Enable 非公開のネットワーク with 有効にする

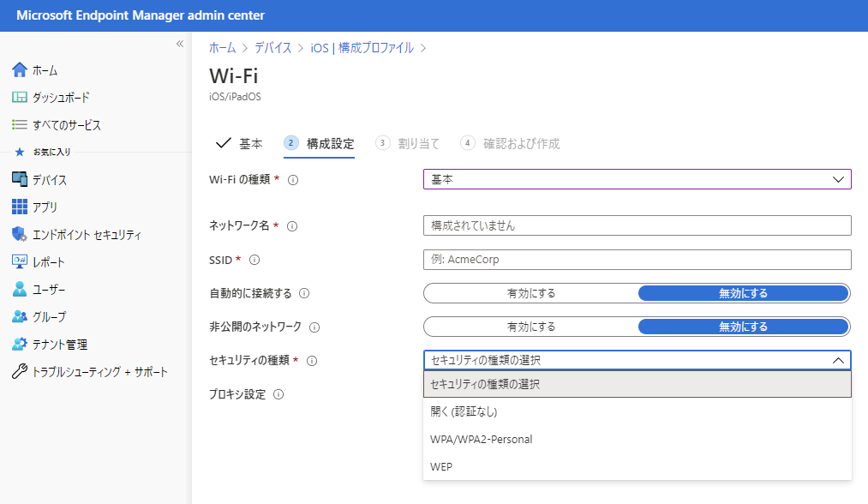[531, 327]
